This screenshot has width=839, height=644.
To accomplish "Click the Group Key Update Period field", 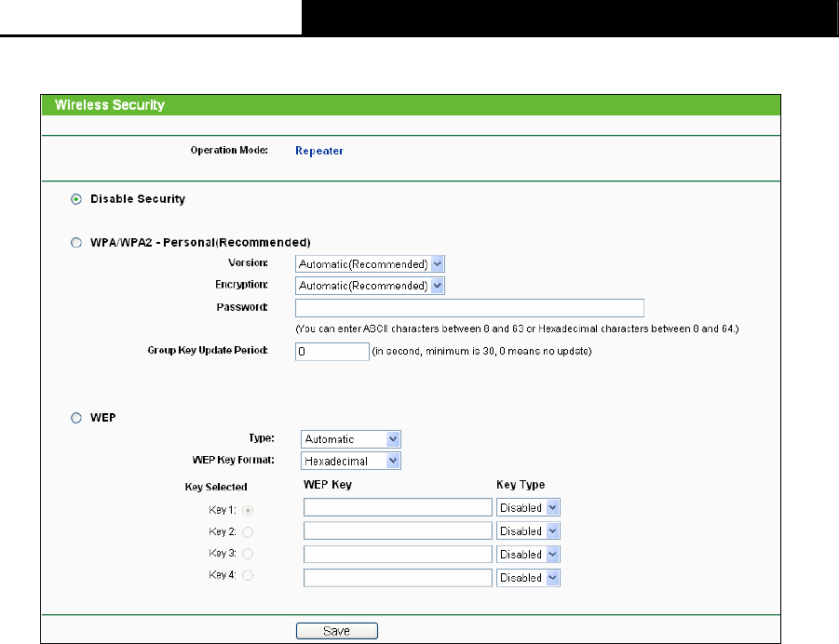I will tap(332, 352).
